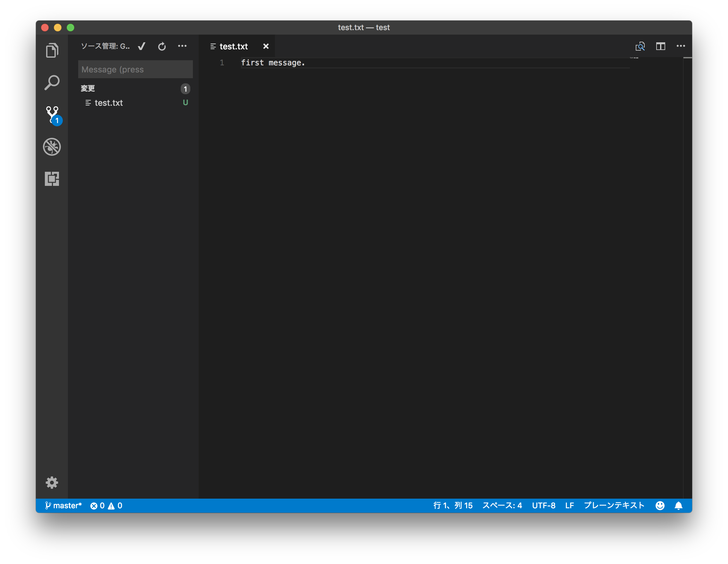
Task: Commit changes with the checkmark icon
Action: pos(142,46)
